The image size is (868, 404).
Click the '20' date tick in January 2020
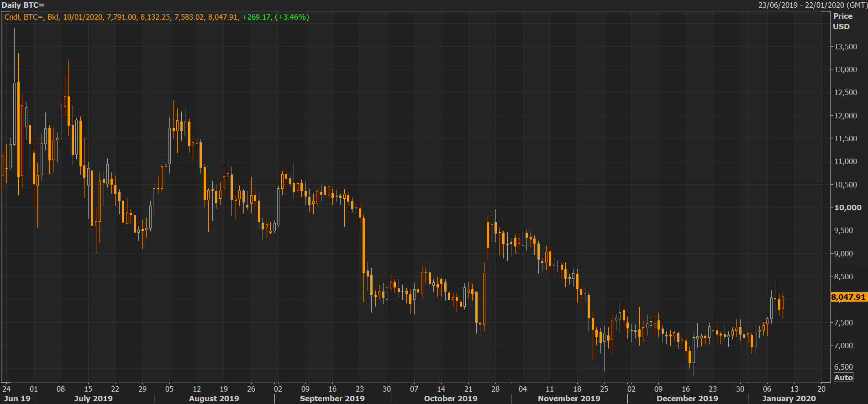click(x=821, y=389)
